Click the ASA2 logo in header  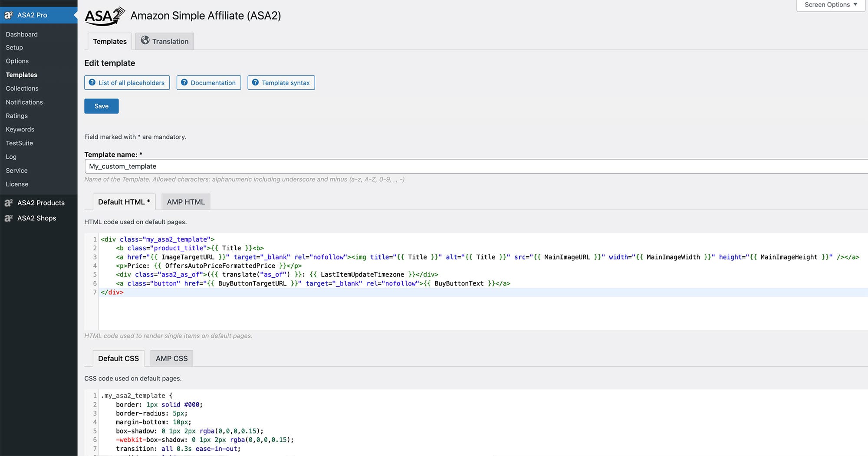point(105,16)
